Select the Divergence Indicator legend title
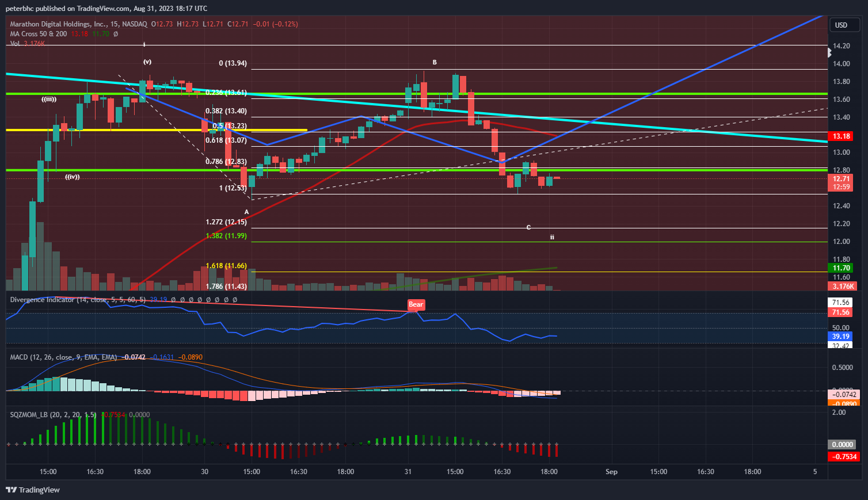 tap(42, 300)
